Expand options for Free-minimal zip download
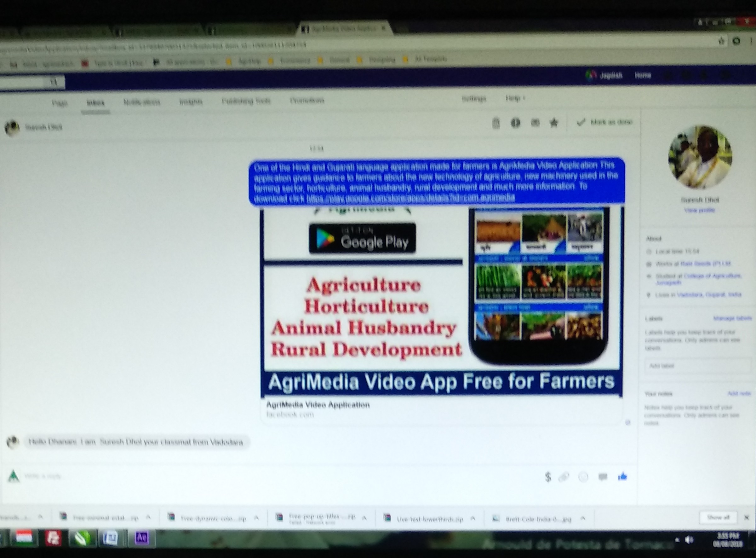 tap(148, 517)
